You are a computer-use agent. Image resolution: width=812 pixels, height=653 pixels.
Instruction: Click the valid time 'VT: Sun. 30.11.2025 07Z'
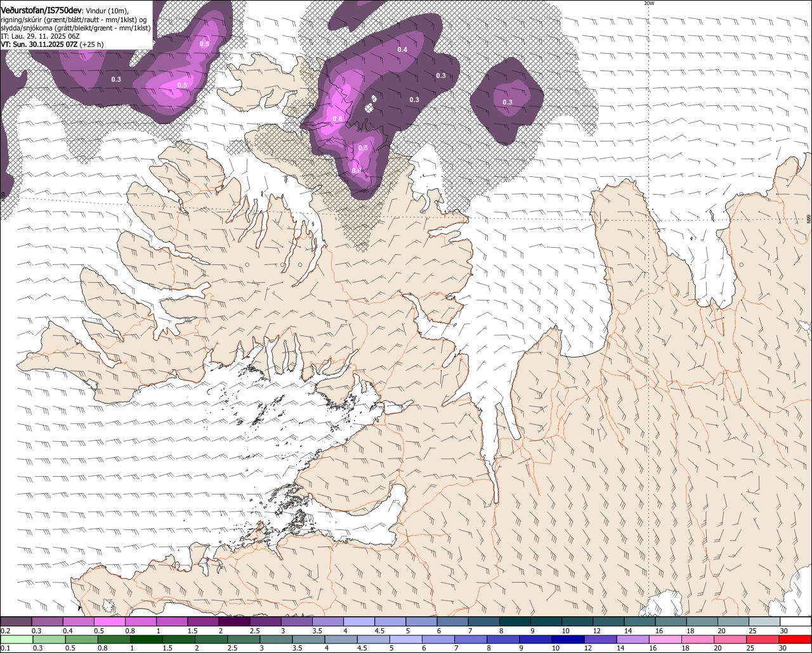click(x=39, y=44)
